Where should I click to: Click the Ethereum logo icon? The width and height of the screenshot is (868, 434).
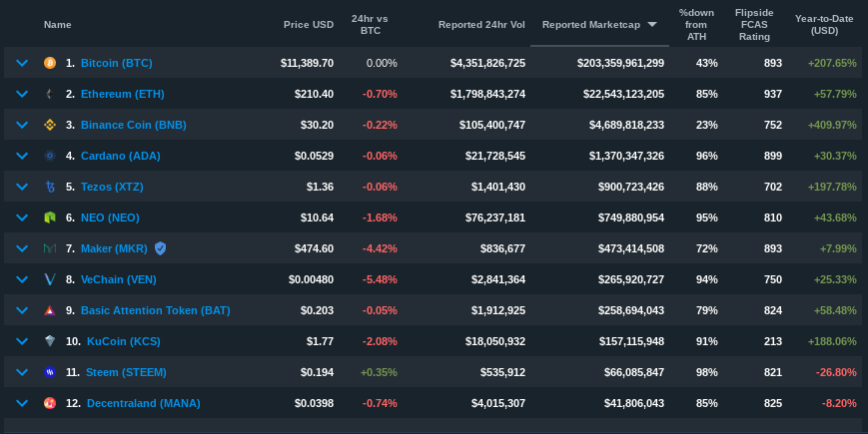pyautogui.click(x=49, y=94)
